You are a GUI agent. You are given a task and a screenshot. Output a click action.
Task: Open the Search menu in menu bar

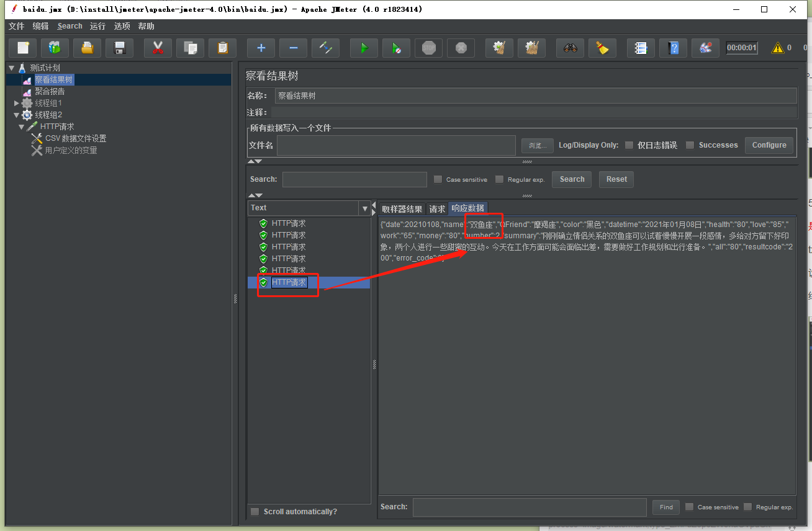(x=70, y=26)
